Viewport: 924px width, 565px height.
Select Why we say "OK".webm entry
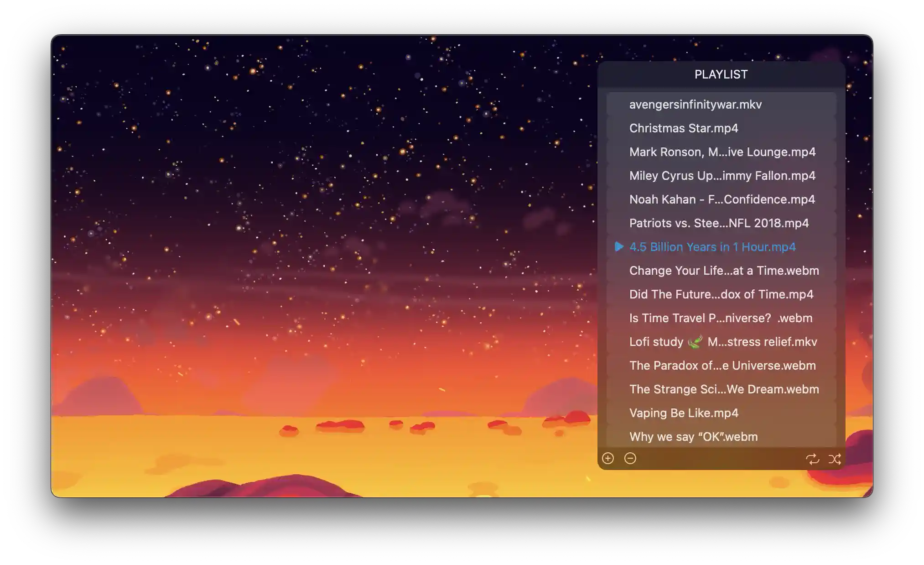tap(721, 436)
